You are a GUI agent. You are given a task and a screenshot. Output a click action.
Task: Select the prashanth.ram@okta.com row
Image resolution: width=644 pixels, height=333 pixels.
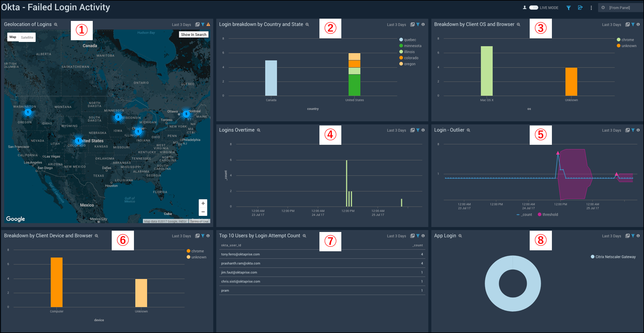[322, 263]
